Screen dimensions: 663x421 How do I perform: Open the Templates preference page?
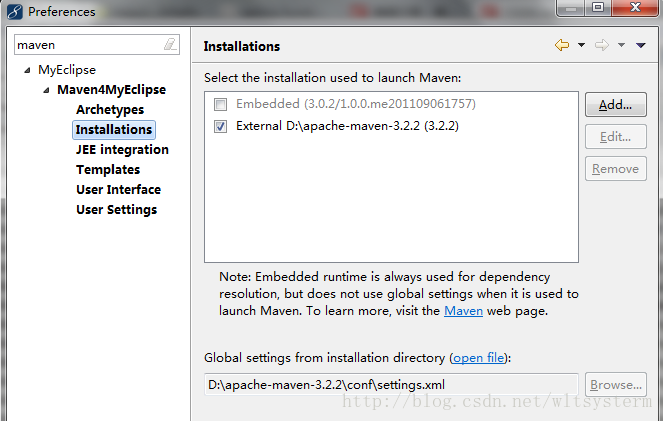pyautogui.click(x=108, y=169)
